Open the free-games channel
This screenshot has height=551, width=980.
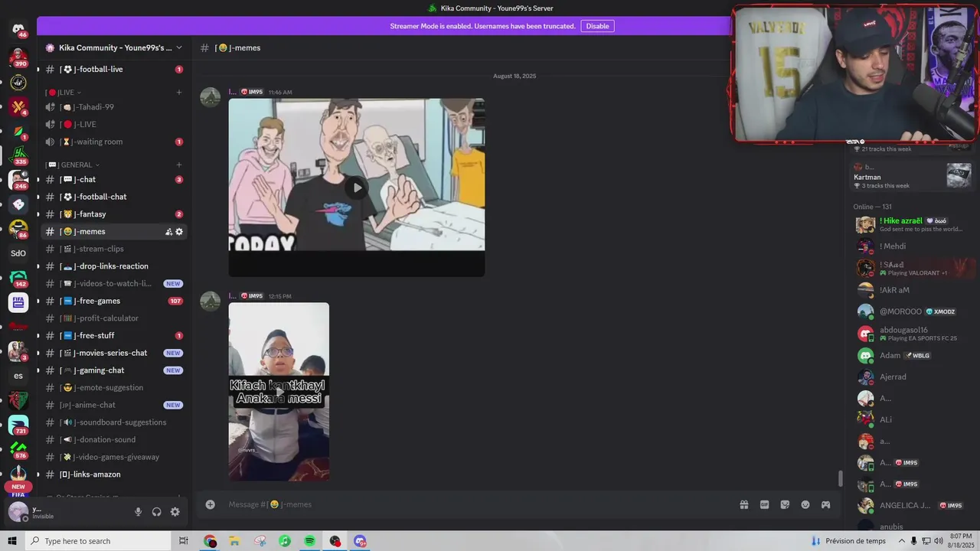pos(114,301)
